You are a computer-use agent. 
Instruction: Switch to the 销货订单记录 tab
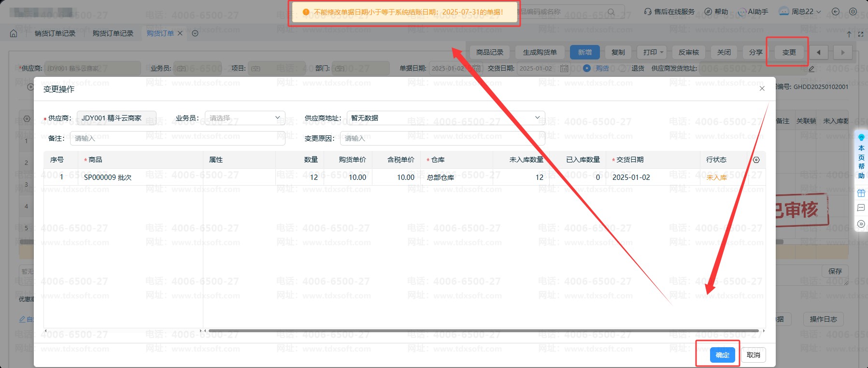pos(55,33)
